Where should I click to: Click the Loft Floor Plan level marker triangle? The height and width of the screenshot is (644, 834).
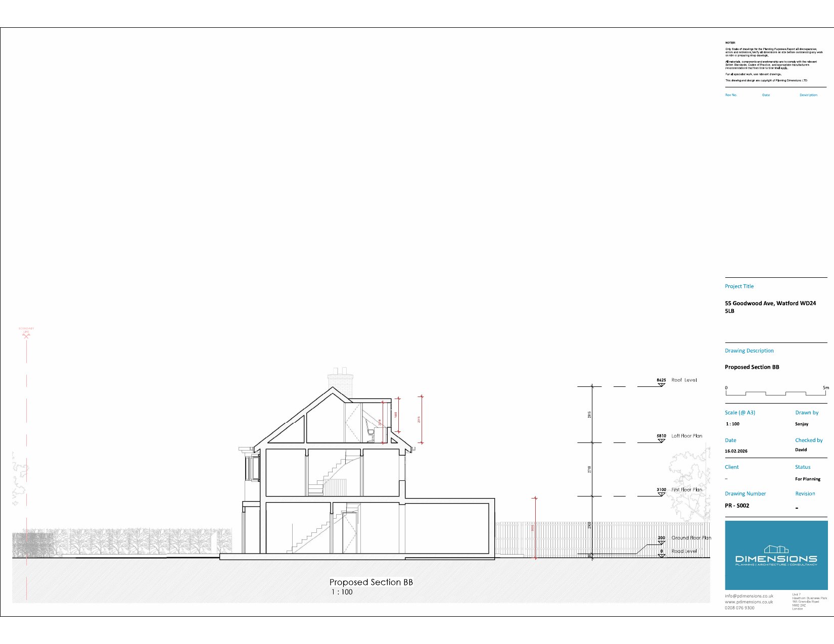(661, 441)
